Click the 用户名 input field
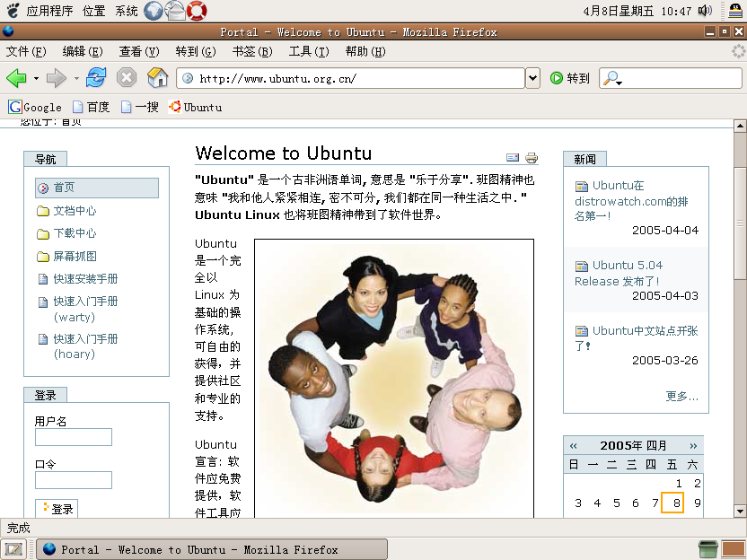The width and height of the screenshot is (747, 560). tap(74, 437)
